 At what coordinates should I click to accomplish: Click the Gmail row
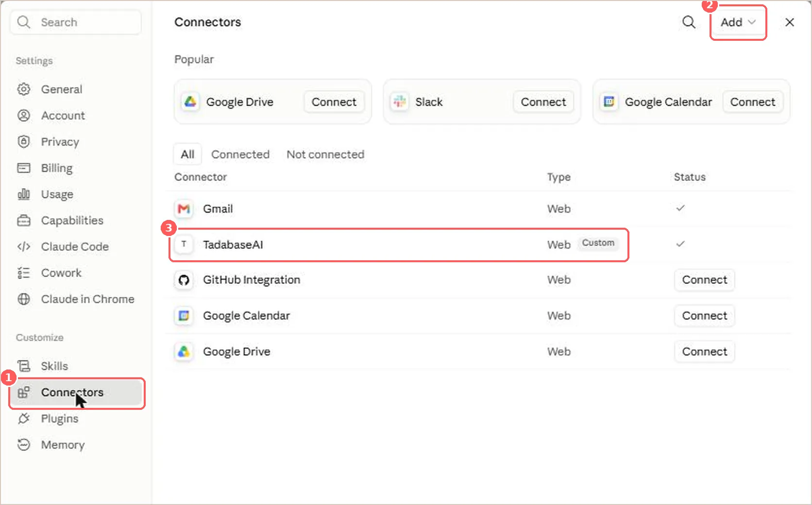point(478,209)
